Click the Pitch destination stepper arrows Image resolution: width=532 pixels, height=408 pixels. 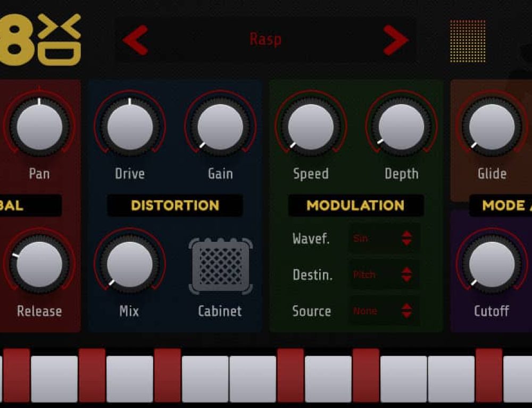406,275
